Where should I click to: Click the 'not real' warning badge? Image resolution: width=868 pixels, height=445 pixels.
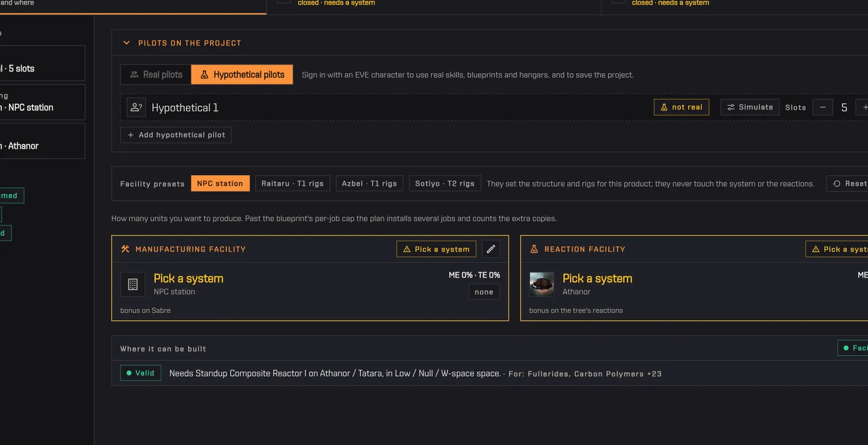click(681, 107)
